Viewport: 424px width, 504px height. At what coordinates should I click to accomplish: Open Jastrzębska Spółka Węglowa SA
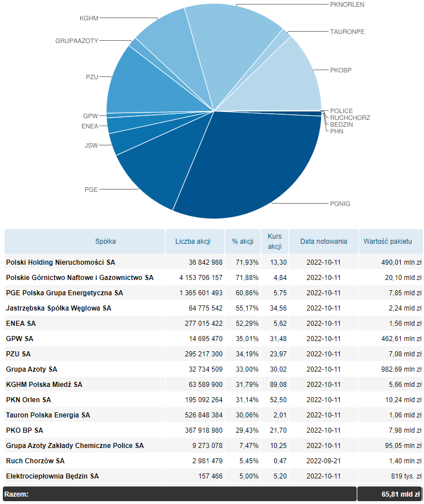(x=58, y=308)
